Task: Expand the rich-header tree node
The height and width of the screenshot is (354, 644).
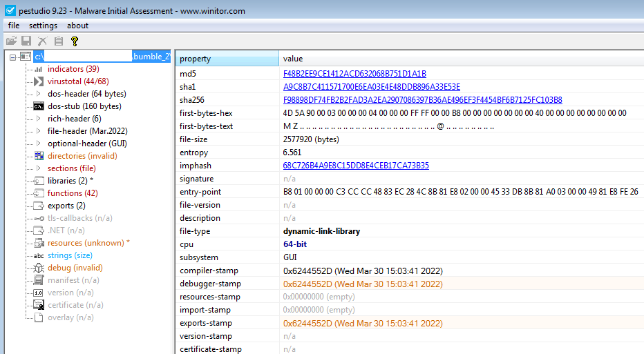Action: click(x=39, y=119)
